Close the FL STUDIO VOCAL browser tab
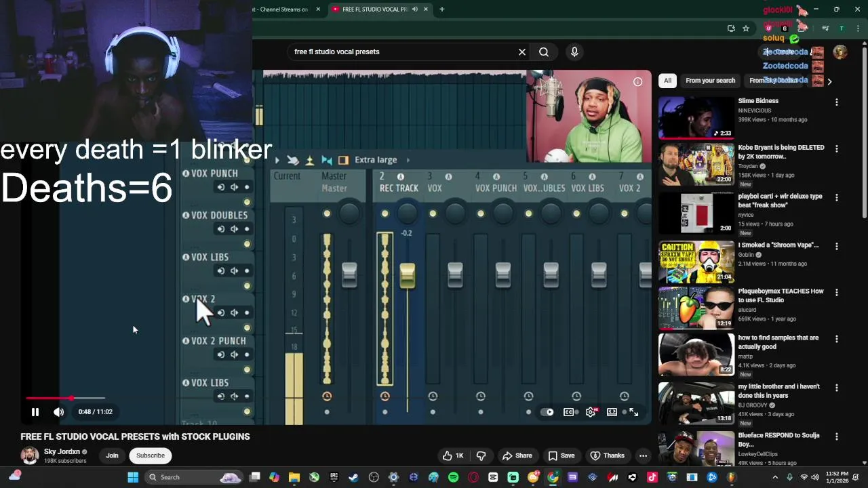868x488 pixels. [x=426, y=9]
